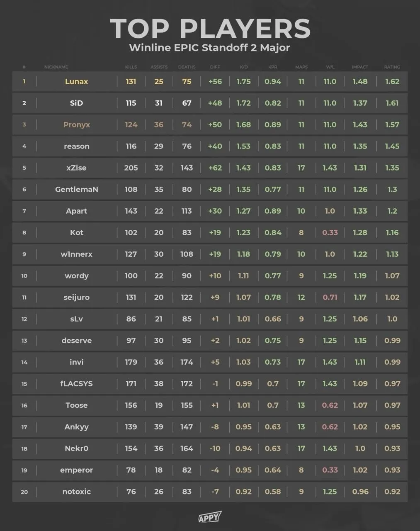Click Lunax's rating value 1.62

pos(392,82)
